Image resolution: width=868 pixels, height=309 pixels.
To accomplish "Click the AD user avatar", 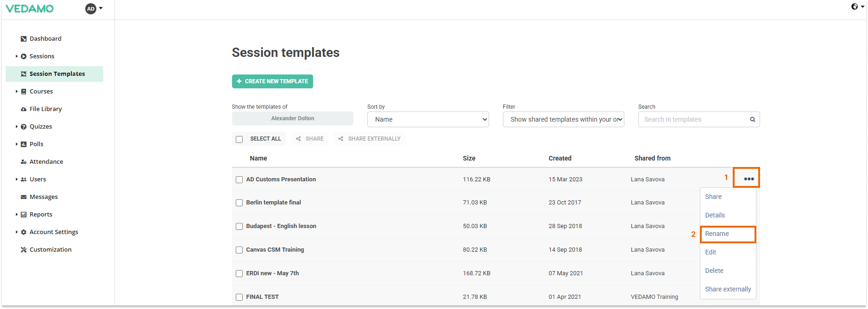I will pos(91,9).
